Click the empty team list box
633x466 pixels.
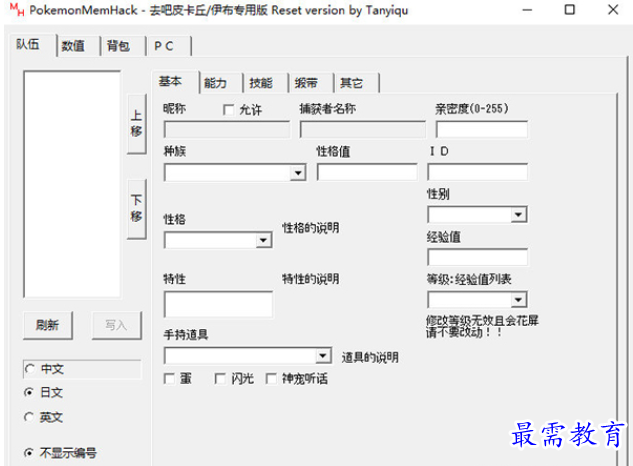72,185
